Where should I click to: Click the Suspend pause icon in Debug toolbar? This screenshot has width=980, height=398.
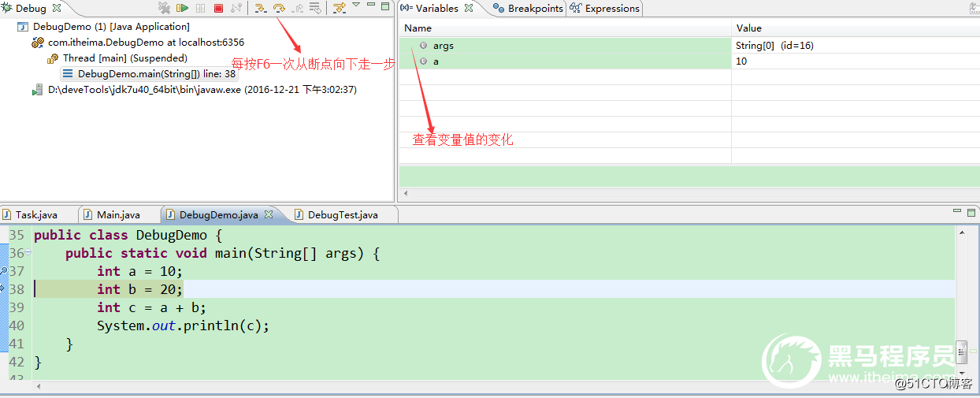pos(200,8)
